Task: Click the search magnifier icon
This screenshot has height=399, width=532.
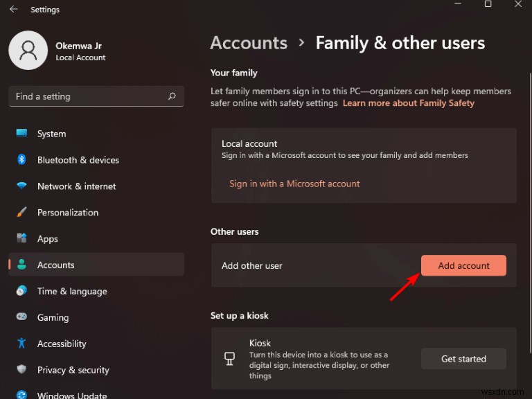Action: coord(172,96)
